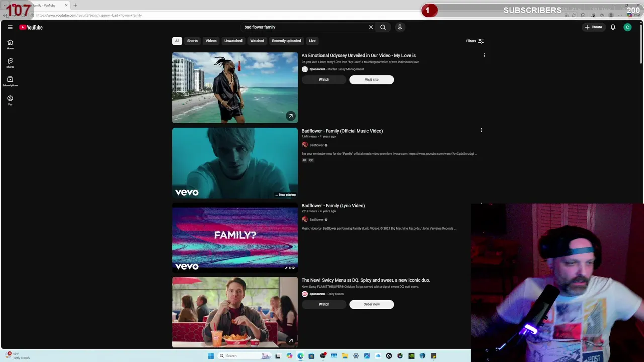Click Badflower channel avatar under Lyric Video
This screenshot has width=644, height=362.
304,219
